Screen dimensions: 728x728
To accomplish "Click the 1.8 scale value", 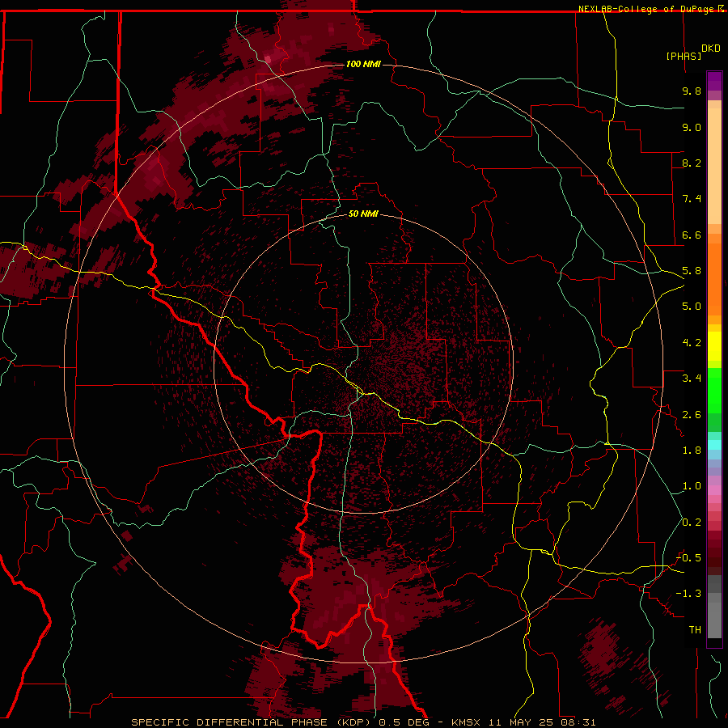I will (x=692, y=451).
